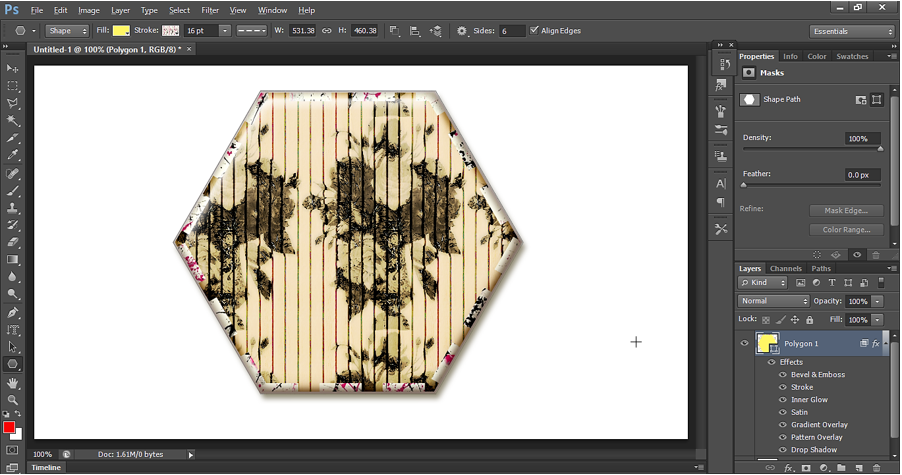This screenshot has height=475, width=902.
Task: Click the link width and height icon
Action: 327,31
